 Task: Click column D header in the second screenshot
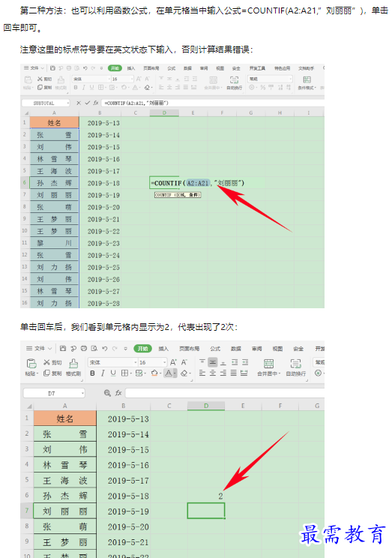click(x=206, y=406)
